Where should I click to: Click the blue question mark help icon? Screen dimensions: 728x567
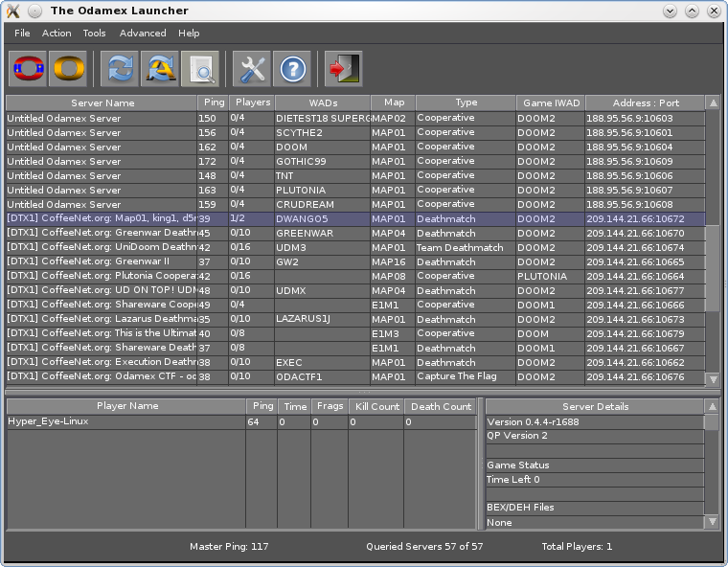pos(292,69)
